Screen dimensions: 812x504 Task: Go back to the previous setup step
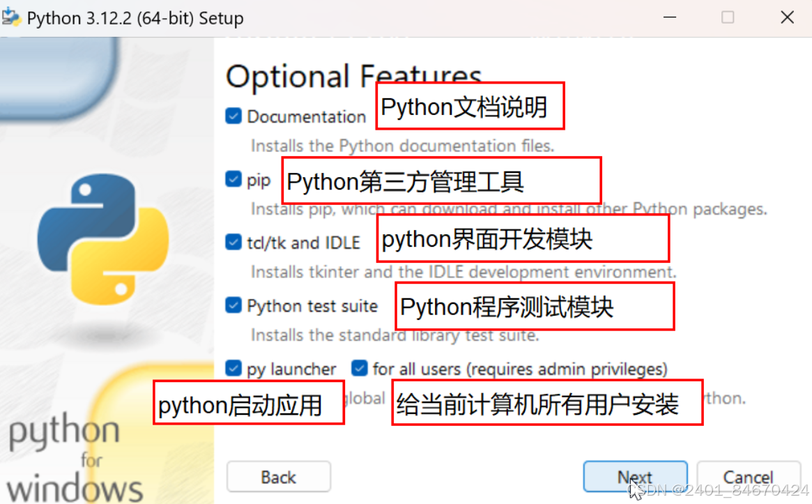point(278,477)
